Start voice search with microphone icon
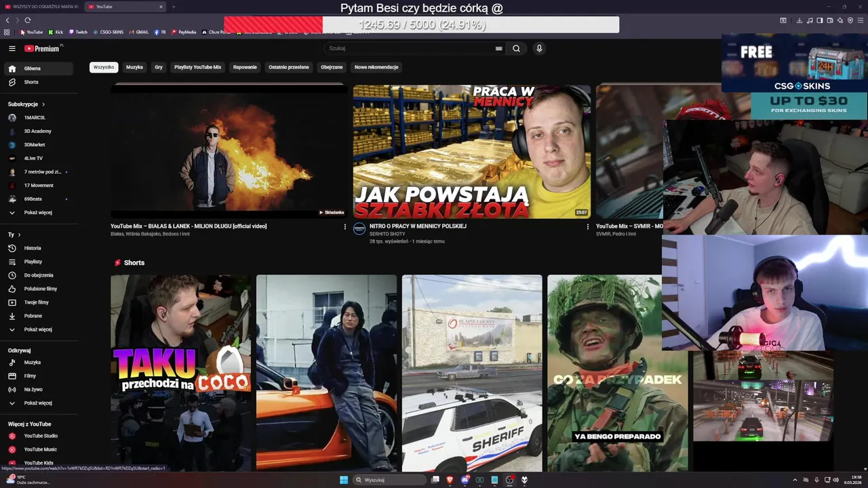Viewport: 868px width, 488px height. tap(539, 48)
